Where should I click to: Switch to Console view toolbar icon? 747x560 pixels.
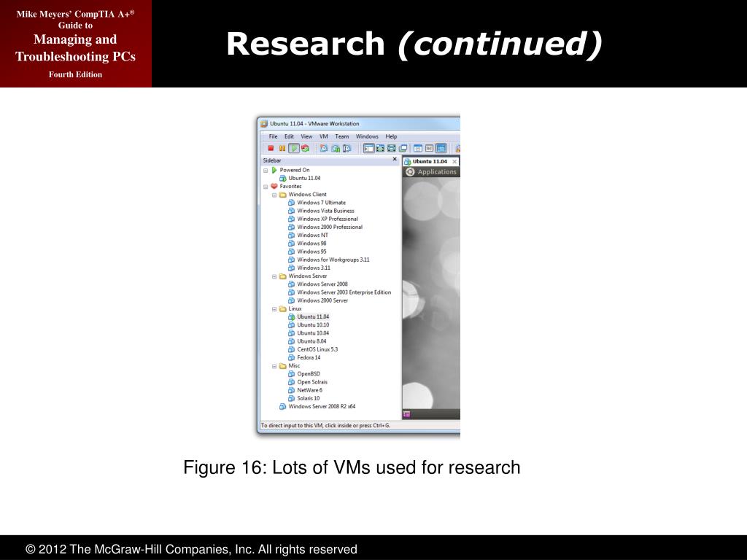tap(441, 149)
